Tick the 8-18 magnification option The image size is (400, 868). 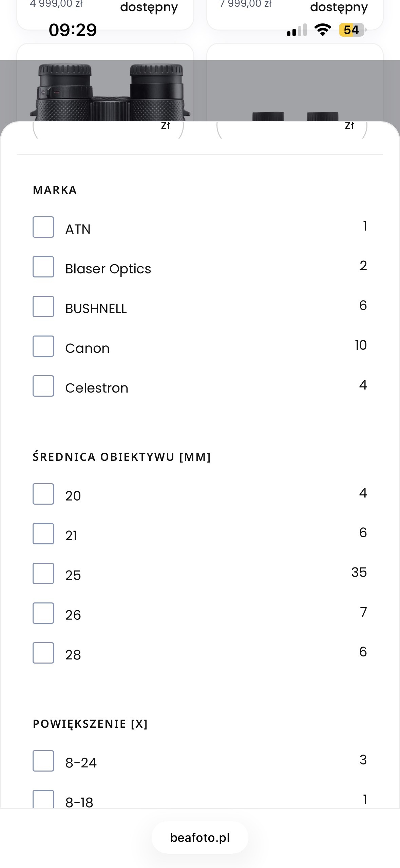[43, 799]
